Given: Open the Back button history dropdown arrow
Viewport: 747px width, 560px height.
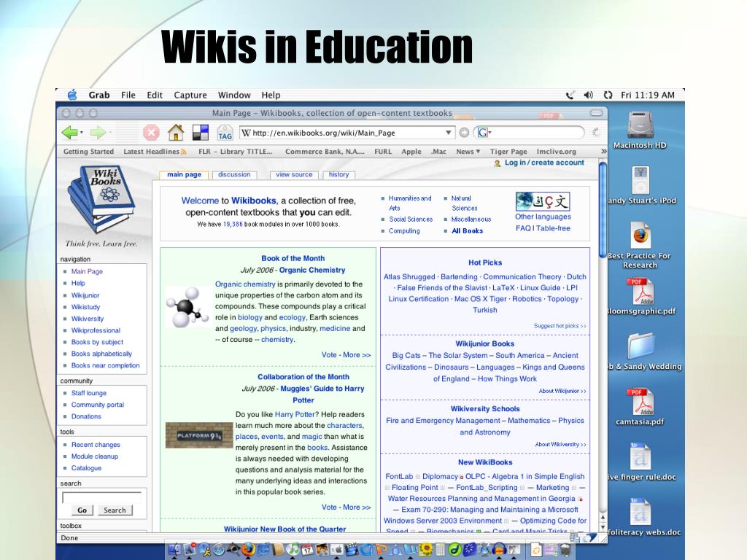Looking at the screenshot, I should tap(82, 133).
